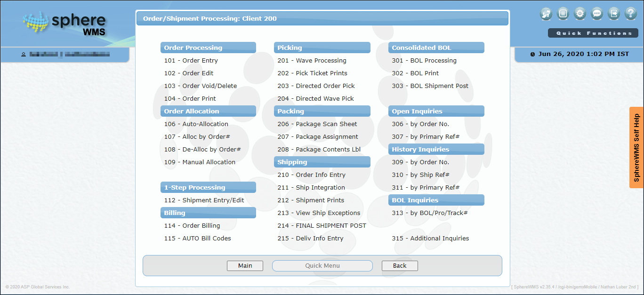Click the chat bubble icon
Screen dimensions: 644x295
(x=597, y=14)
